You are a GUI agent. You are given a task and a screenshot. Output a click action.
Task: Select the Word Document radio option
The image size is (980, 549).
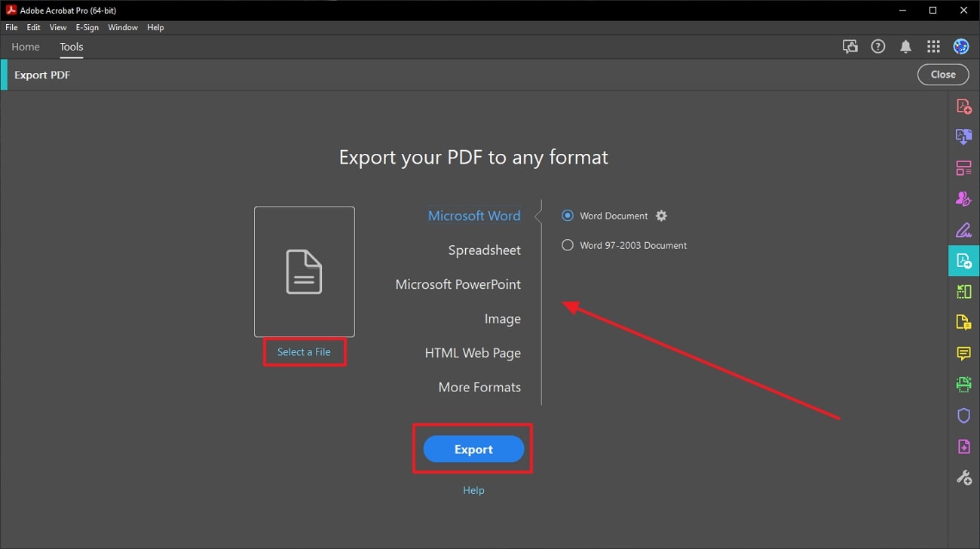pyautogui.click(x=568, y=216)
